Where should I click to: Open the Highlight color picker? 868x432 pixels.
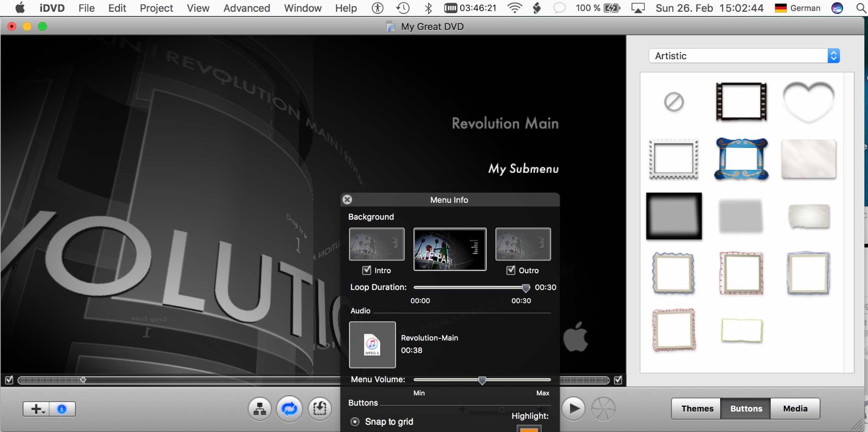[x=529, y=428]
